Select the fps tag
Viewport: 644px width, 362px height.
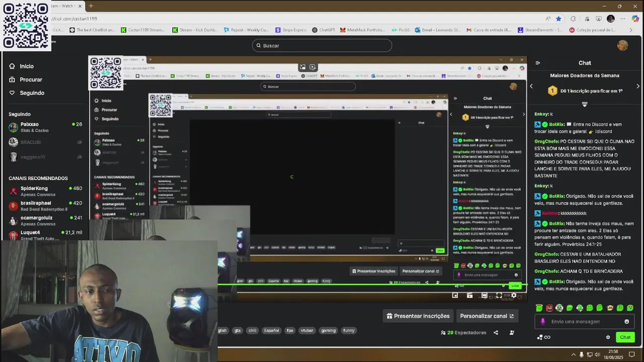pos(290,330)
